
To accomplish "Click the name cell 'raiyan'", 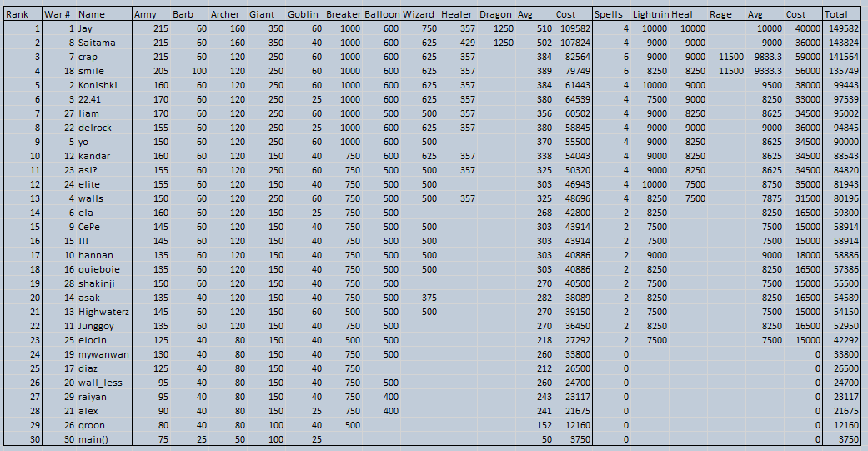I will pos(92,398).
